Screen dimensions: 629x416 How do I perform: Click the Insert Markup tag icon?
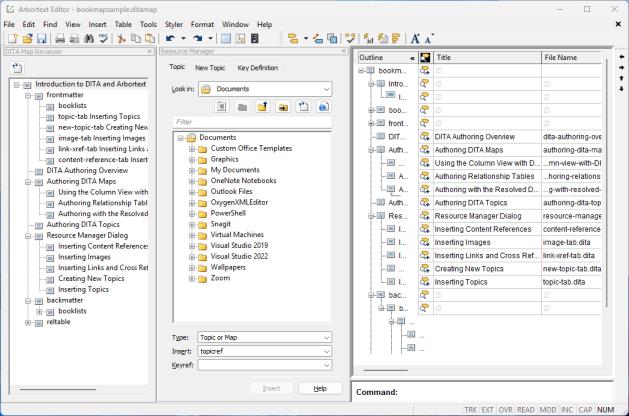(x=293, y=39)
